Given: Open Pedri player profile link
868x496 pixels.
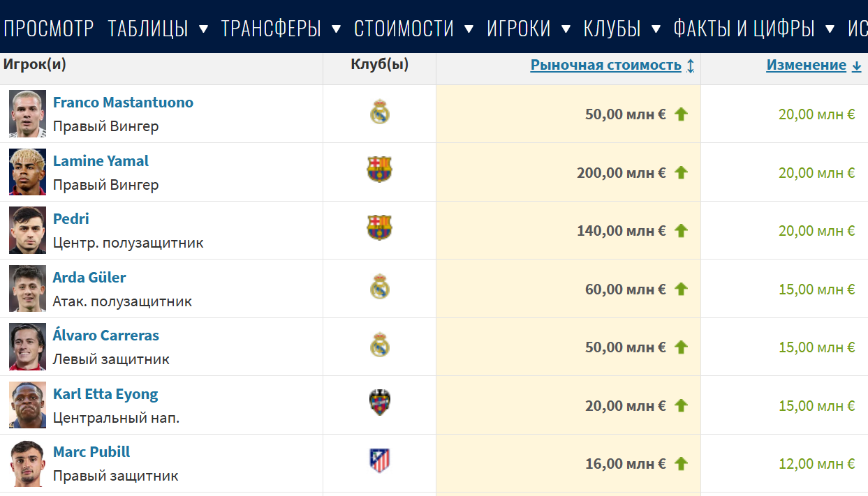Looking at the screenshot, I should 71,219.
